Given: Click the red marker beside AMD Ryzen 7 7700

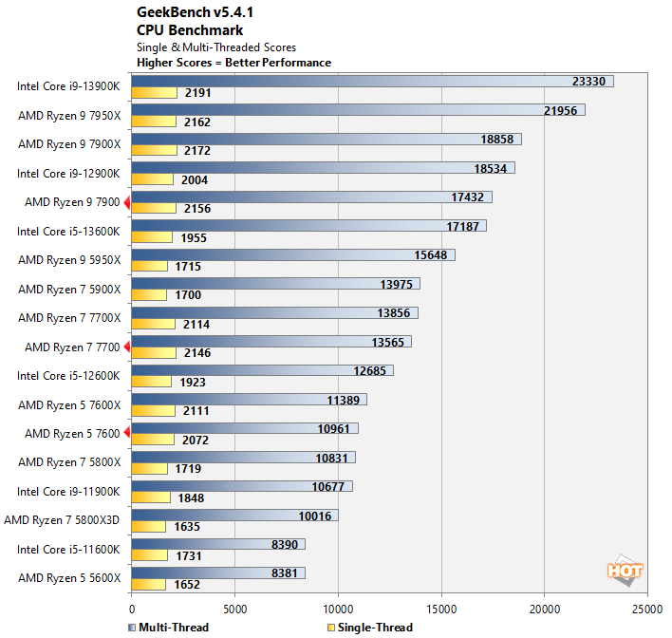Looking at the screenshot, I should [x=127, y=347].
